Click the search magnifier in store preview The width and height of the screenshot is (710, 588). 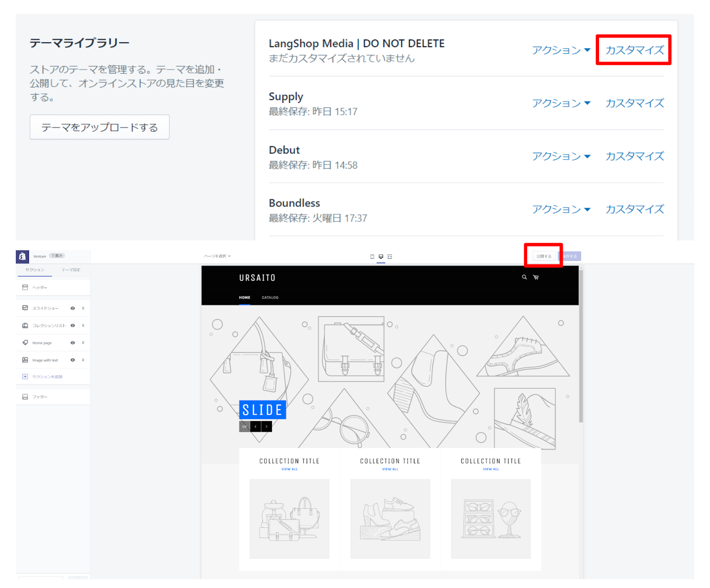525,277
